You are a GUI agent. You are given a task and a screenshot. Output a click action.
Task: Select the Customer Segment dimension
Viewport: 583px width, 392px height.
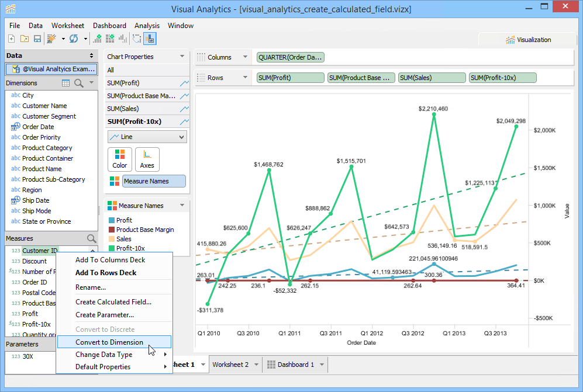[49, 116]
